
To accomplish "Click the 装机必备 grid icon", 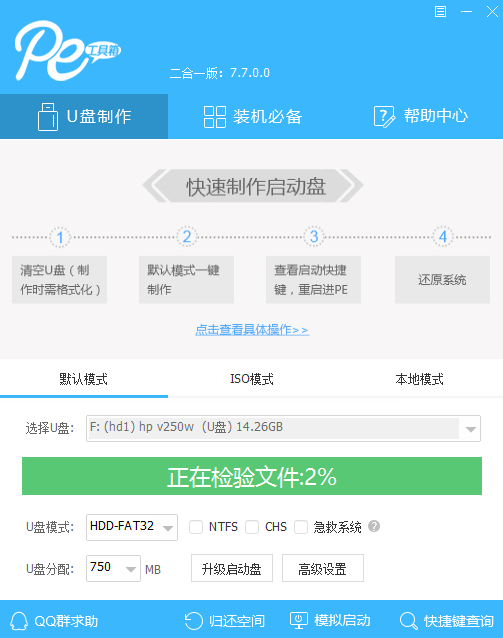I will point(214,117).
